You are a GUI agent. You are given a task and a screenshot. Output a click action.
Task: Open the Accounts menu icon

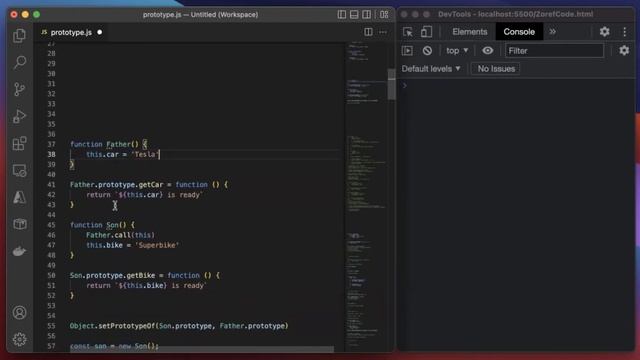(x=19, y=313)
